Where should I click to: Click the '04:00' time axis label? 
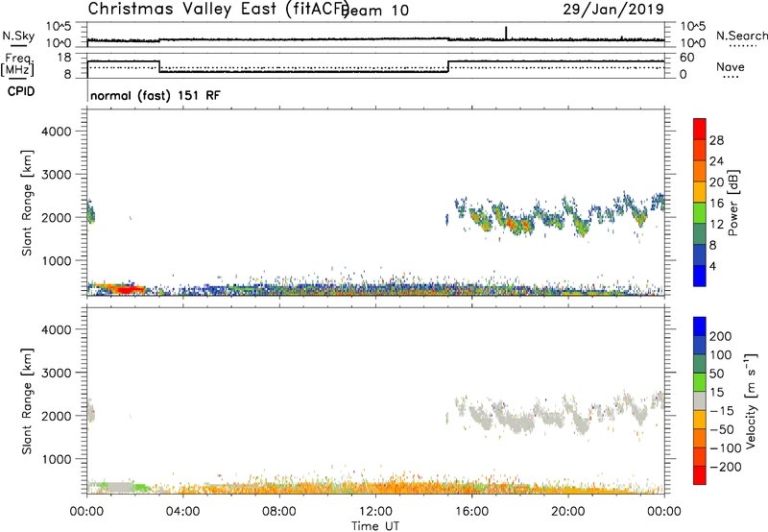(182, 512)
